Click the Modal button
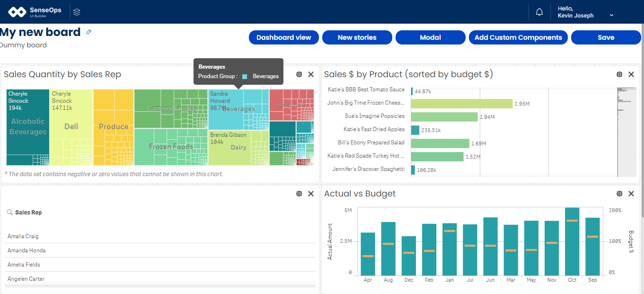This screenshot has width=644, height=294. 431,37
